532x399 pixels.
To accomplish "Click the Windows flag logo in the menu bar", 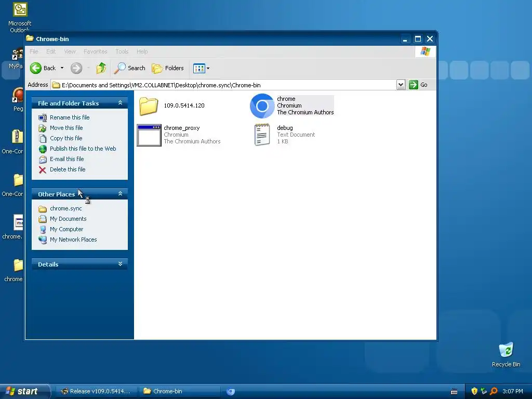I will (425, 51).
